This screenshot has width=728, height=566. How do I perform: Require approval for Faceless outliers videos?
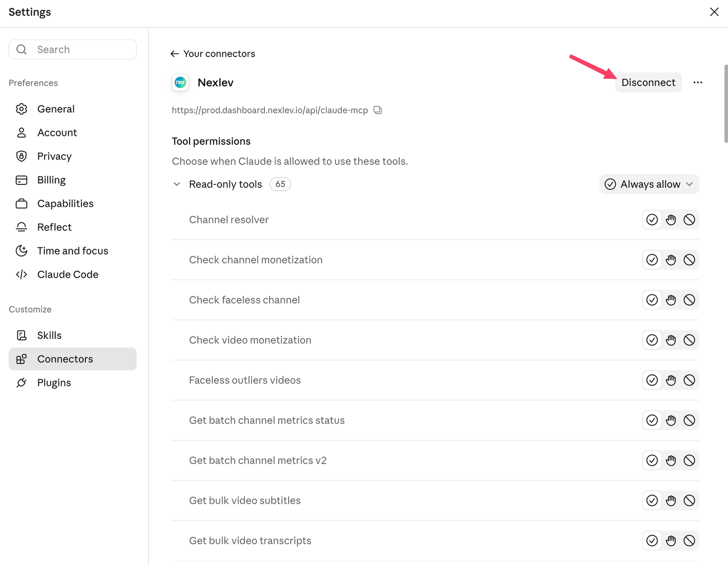[671, 380]
